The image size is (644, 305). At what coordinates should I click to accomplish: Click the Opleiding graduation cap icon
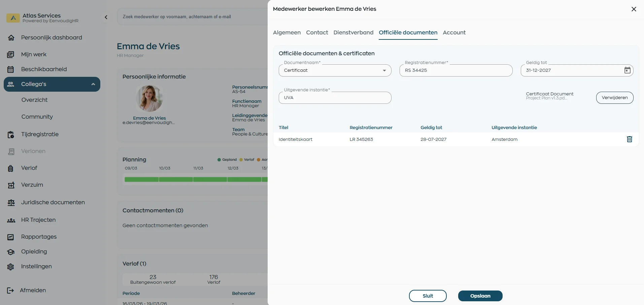11,252
